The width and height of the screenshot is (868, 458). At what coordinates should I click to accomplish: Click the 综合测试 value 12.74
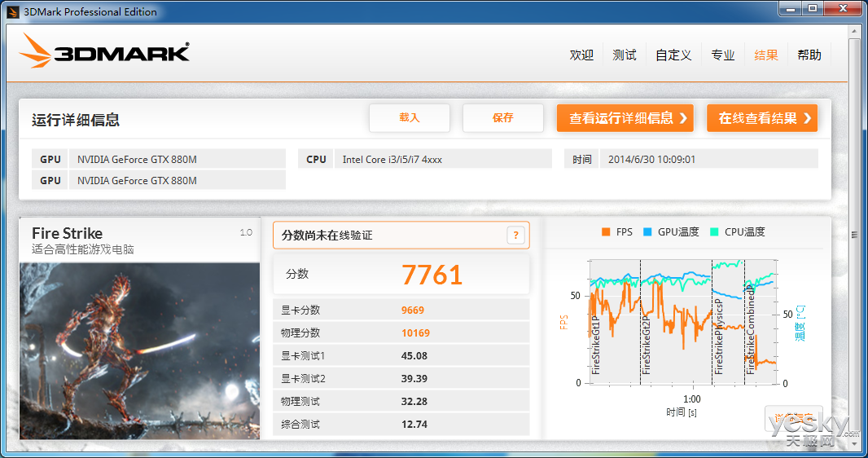click(414, 425)
